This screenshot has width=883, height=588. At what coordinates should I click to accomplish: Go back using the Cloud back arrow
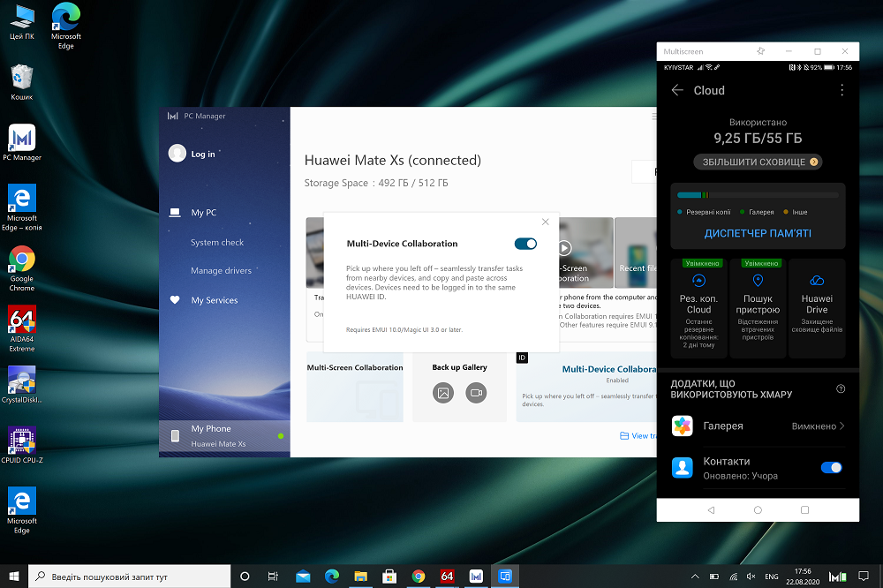pos(677,90)
